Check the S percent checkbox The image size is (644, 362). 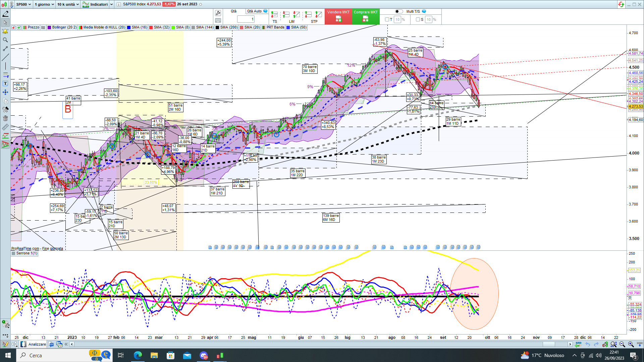(418, 19)
